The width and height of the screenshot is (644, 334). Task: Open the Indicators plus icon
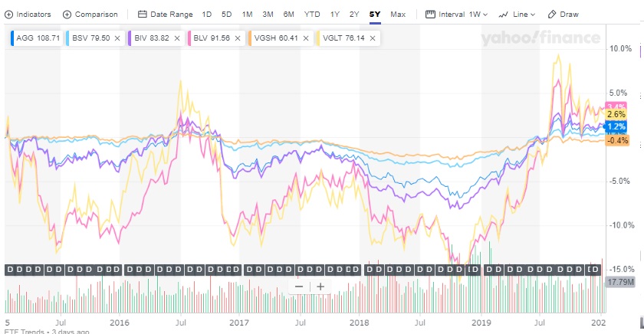click(x=8, y=15)
